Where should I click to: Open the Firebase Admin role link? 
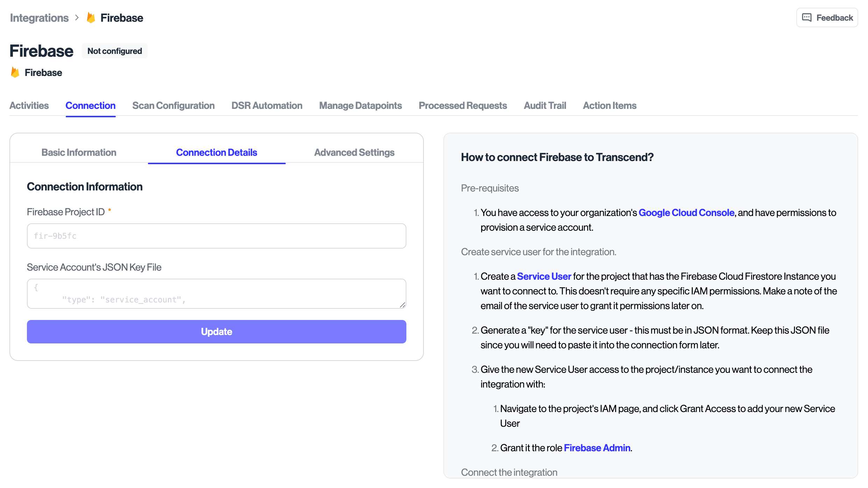[x=597, y=448]
